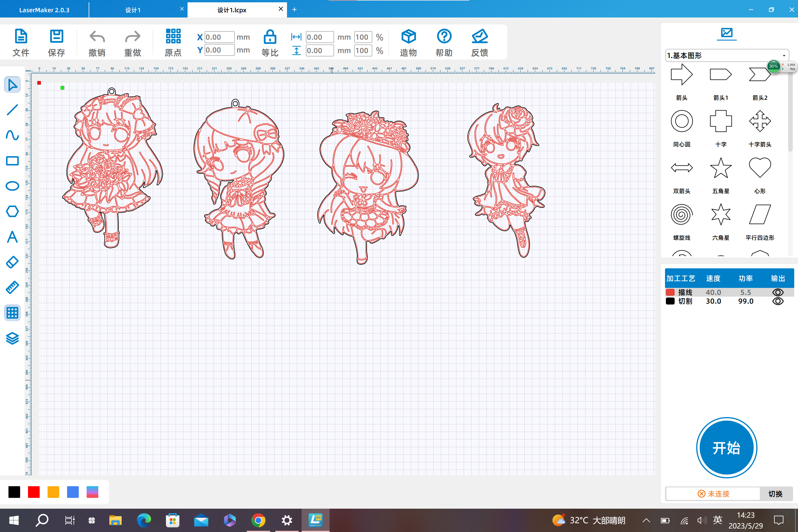Add a new design tab
798x532 pixels.
[x=294, y=10]
